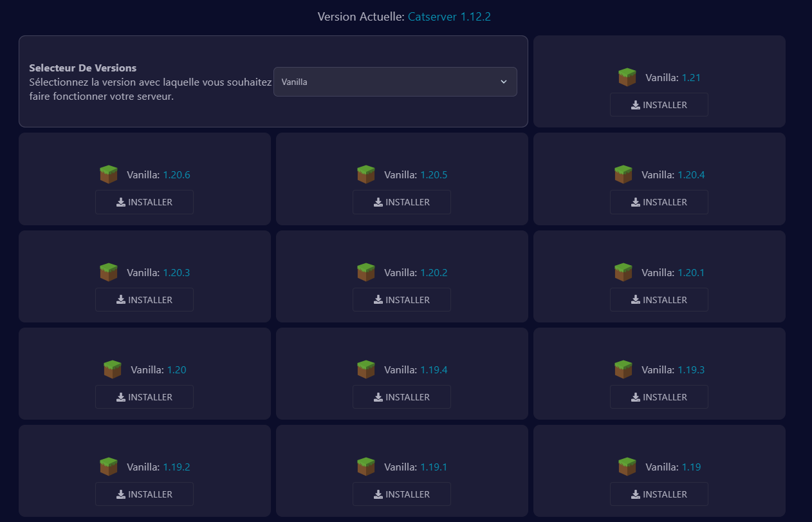The width and height of the screenshot is (812, 522).
Task: Install Vanilla 1.20.1
Action: pos(659,300)
